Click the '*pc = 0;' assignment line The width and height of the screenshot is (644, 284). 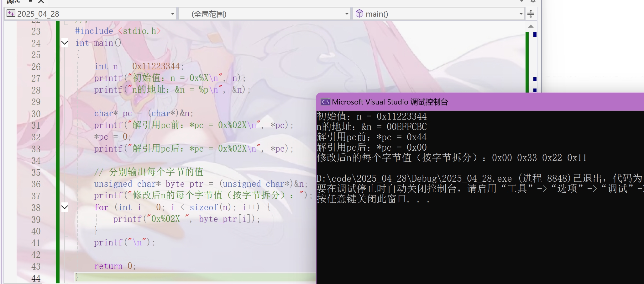coord(113,137)
